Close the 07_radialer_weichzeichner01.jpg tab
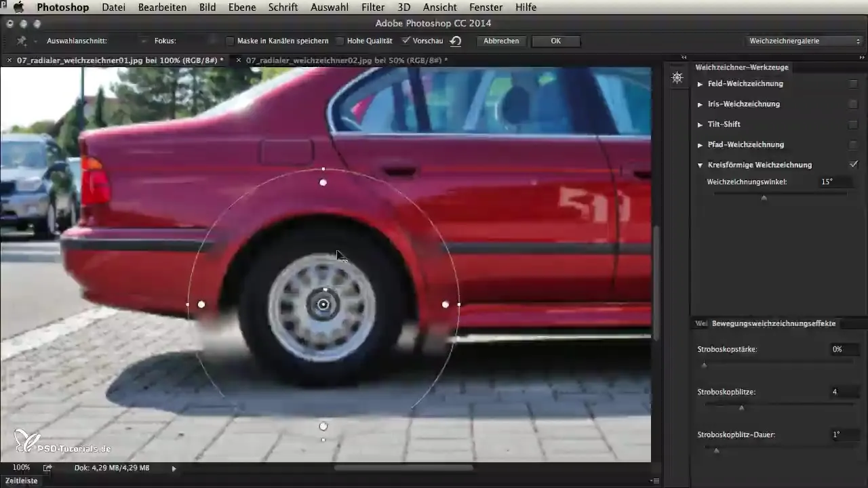Viewport: 868px width, 488px height. (x=9, y=60)
